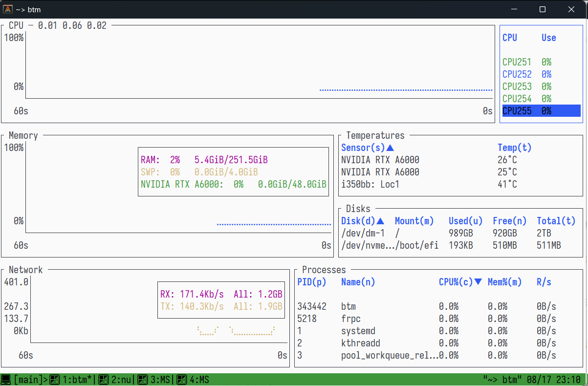
Task: Click the session icon before [main] in status bar
Action: pyautogui.click(x=6, y=380)
